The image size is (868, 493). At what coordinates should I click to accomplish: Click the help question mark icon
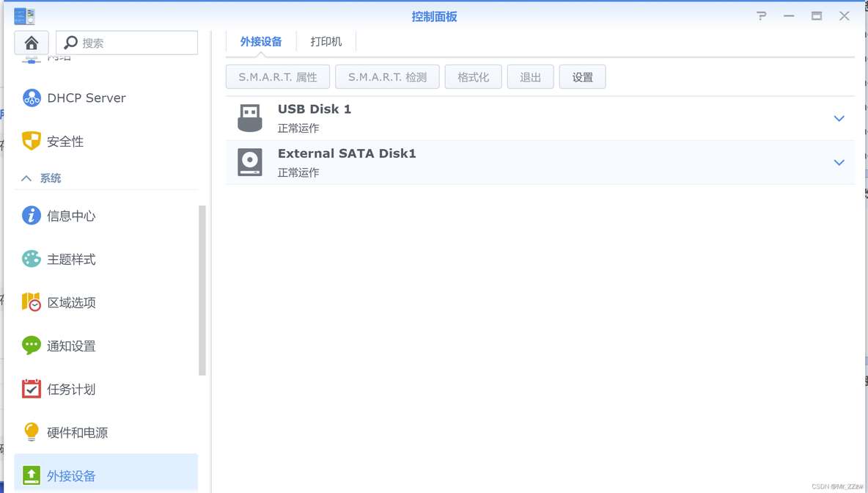762,16
